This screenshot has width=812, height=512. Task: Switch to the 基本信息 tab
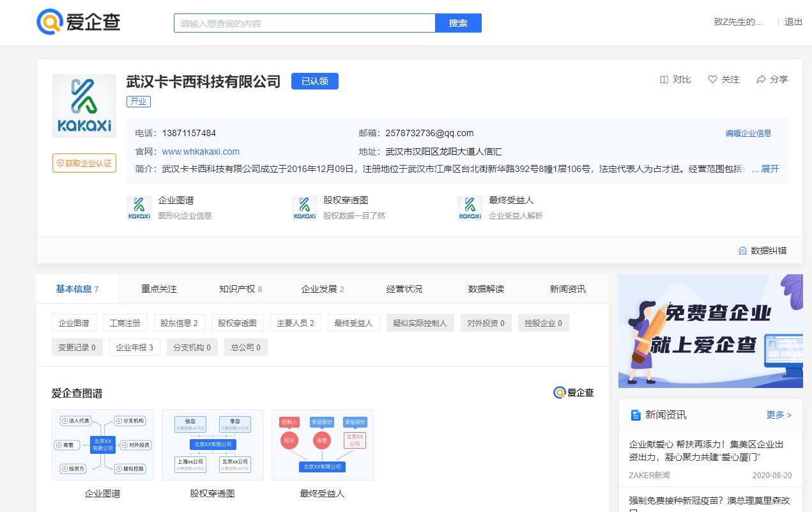[x=77, y=289]
